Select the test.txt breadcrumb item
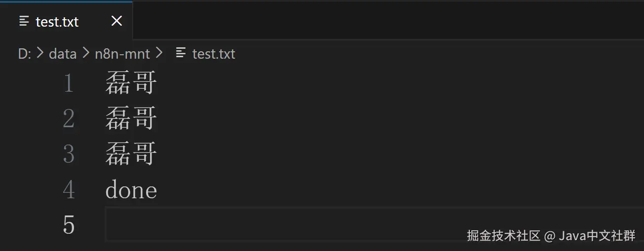Screen dimensions: 644x251 214,53
